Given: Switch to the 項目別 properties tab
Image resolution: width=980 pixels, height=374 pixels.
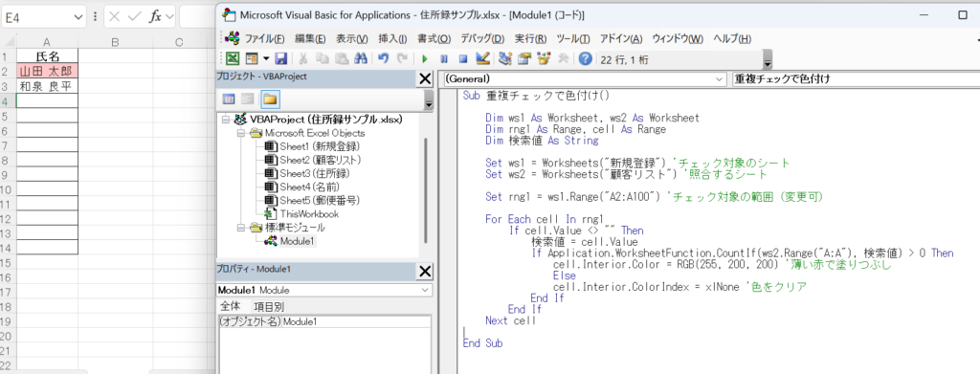Looking at the screenshot, I should (x=268, y=307).
